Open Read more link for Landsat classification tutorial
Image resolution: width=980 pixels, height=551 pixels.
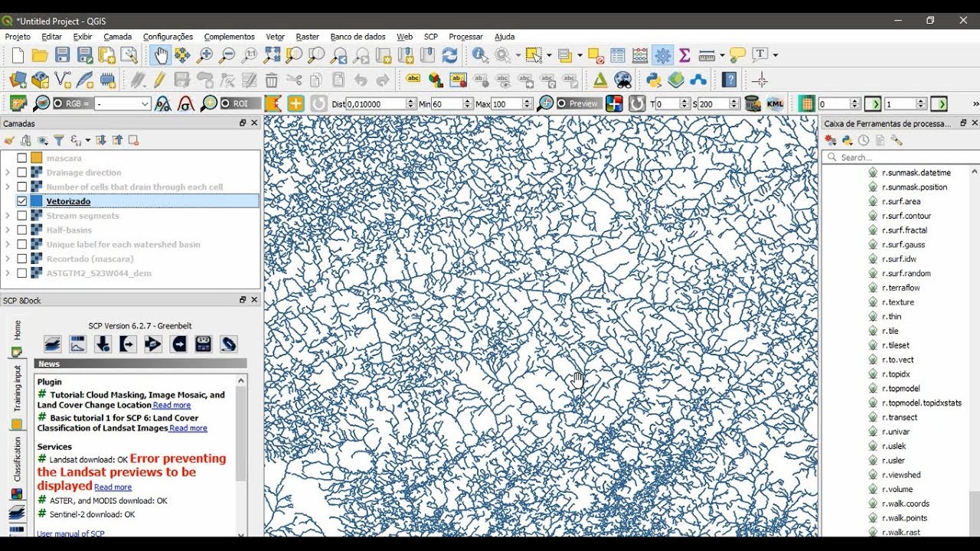pos(188,429)
